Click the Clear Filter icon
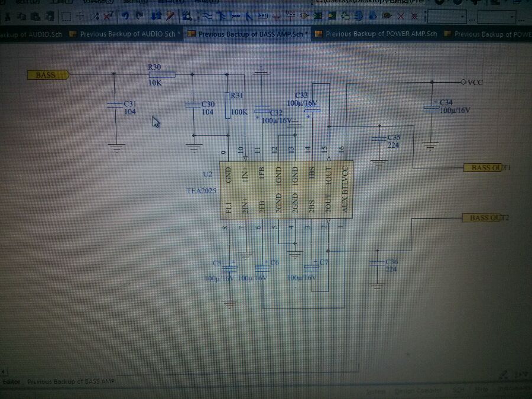The width and height of the screenshot is (532, 399). click(x=108, y=15)
